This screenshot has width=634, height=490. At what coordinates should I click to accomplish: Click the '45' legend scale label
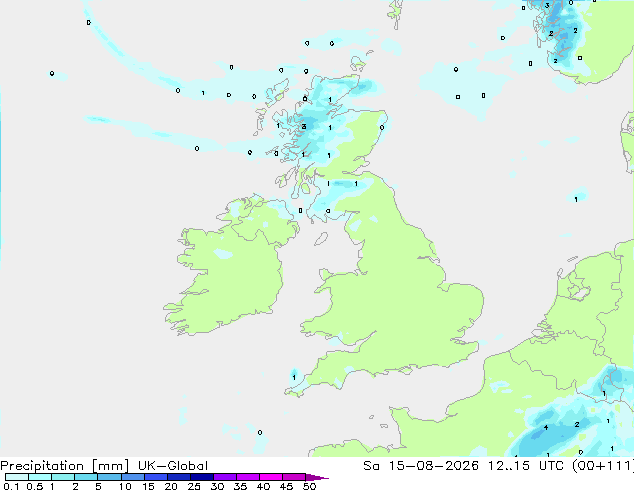pos(286,486)
